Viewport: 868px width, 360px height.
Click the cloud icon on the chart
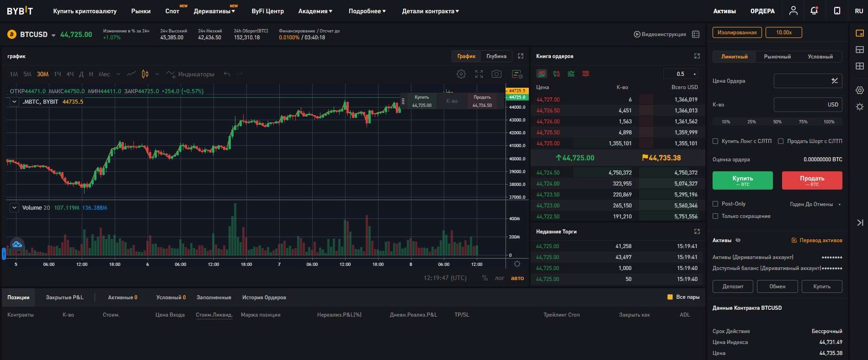(17, 244)
